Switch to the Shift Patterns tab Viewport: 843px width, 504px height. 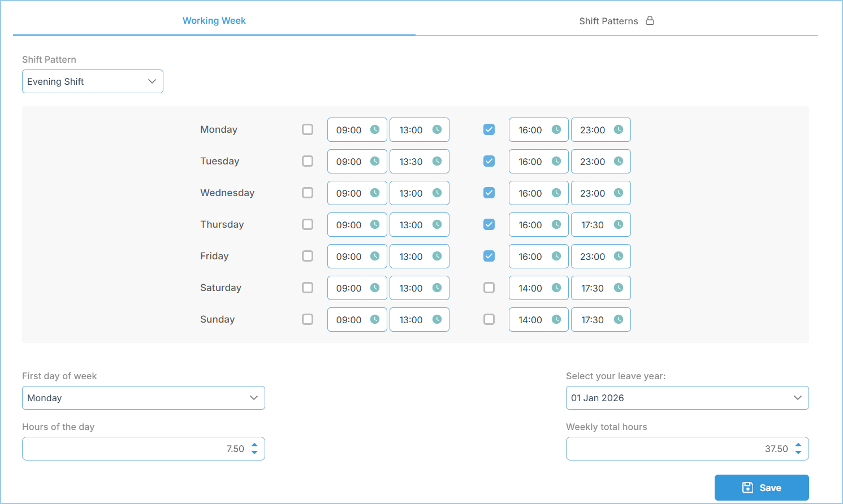pos(617,21)
